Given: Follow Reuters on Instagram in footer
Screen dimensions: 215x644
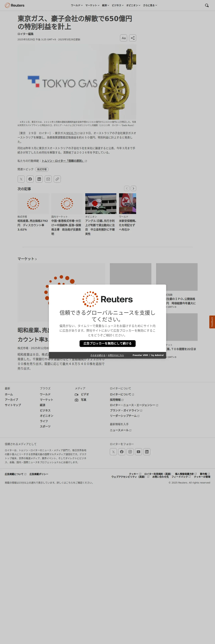Looking at the screenshot, I should tap(130, 452).
